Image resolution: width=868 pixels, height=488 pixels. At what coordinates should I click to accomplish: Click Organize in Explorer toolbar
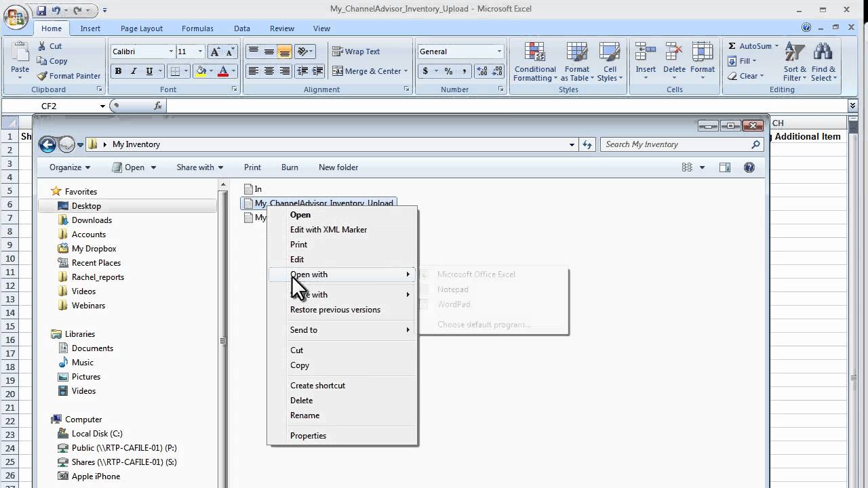[70, 167]
